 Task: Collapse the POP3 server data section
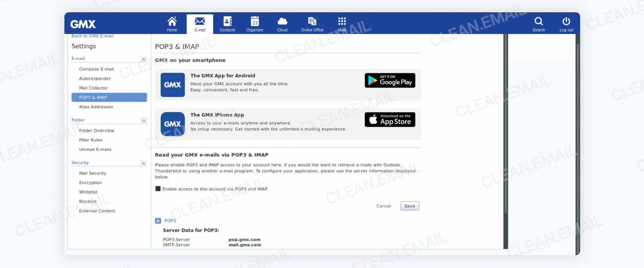click(158, 221)
